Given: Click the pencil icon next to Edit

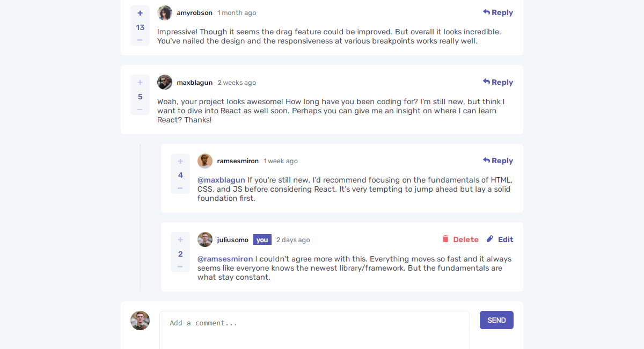Looking at the screenshot, I should point(489,239).
